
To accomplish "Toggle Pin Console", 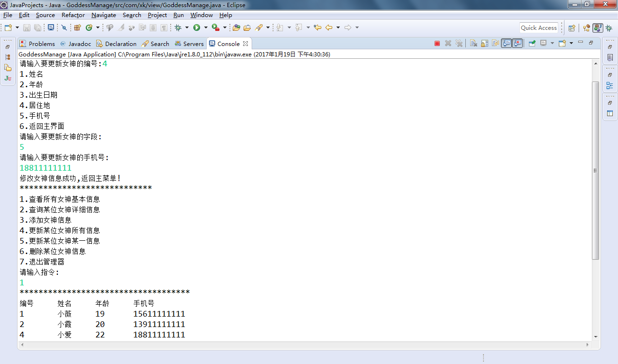I will click(532, 43).
